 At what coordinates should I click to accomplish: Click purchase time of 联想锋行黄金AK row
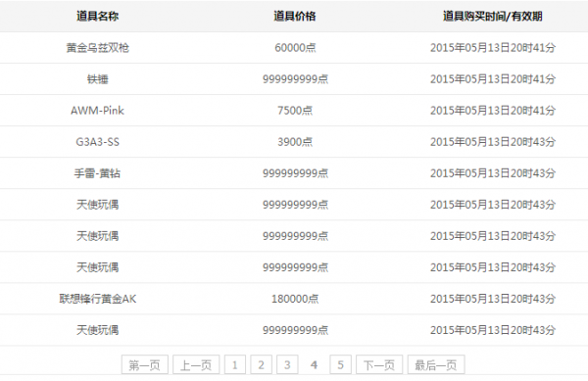[492, 299]
